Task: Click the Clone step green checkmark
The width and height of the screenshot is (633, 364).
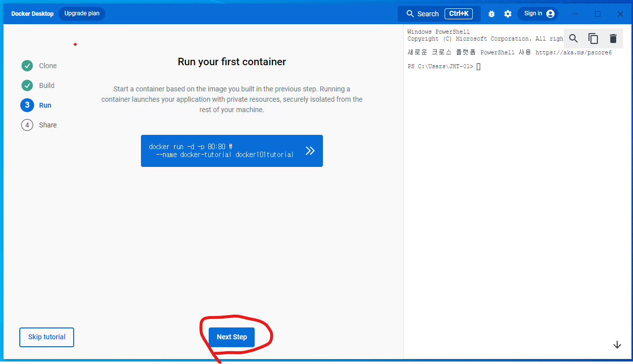Action: pos(27,66)
